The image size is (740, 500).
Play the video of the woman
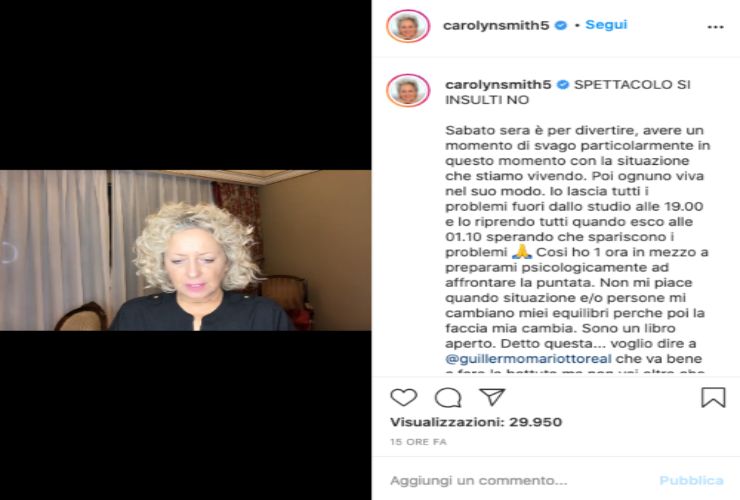[185, 250]
